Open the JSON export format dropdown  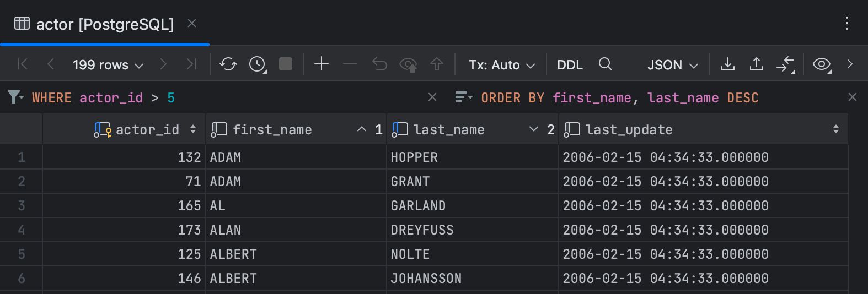pos(672,65)
